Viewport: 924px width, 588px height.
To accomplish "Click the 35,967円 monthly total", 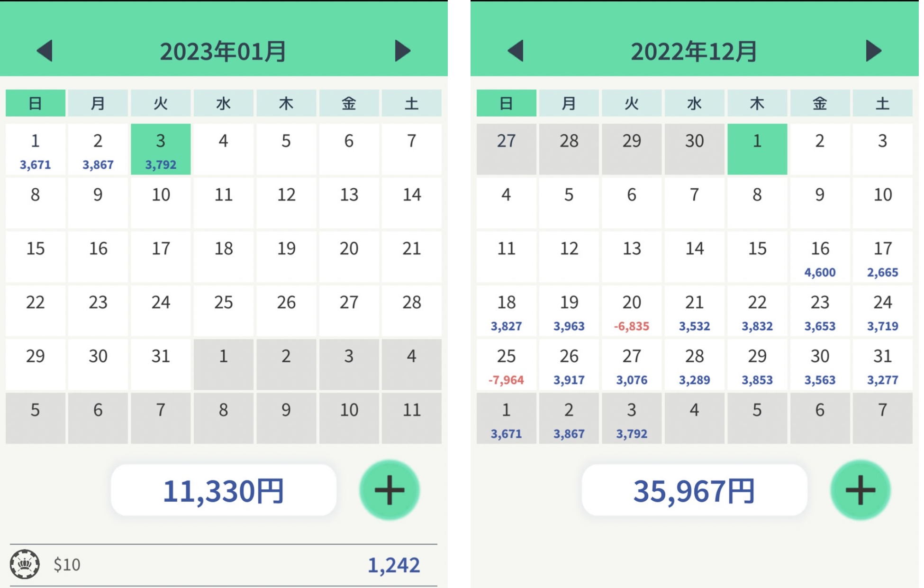I will pos(694,490).
